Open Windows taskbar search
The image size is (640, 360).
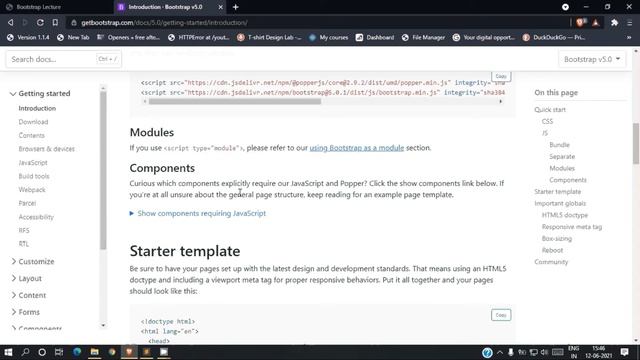click(25, 352)
